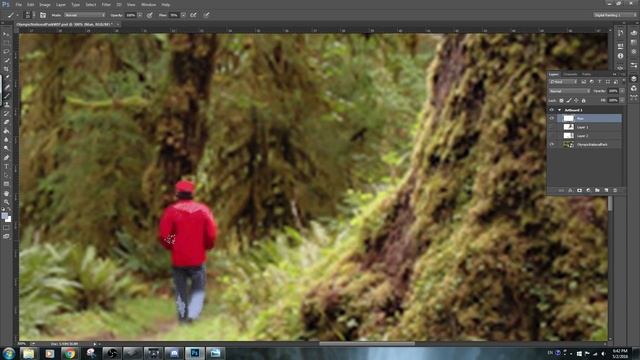Open the layer blend mode dropdown

click(569, 91)
